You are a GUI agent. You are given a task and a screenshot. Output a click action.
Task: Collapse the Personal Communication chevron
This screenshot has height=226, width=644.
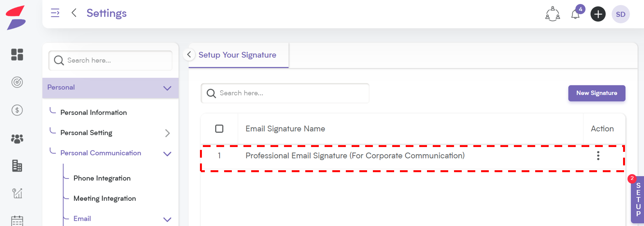[x=167, y=154]
